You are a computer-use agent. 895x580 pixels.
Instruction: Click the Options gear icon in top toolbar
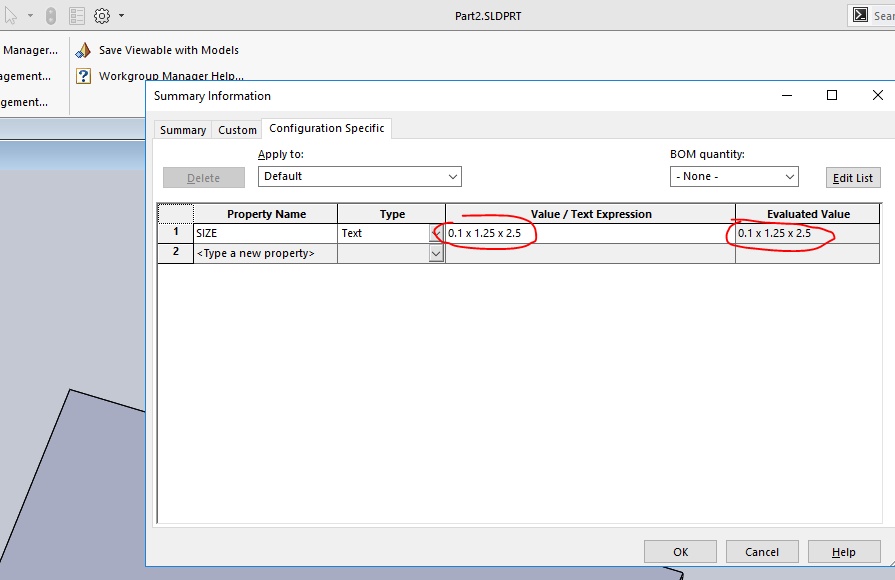coord(102,15)
